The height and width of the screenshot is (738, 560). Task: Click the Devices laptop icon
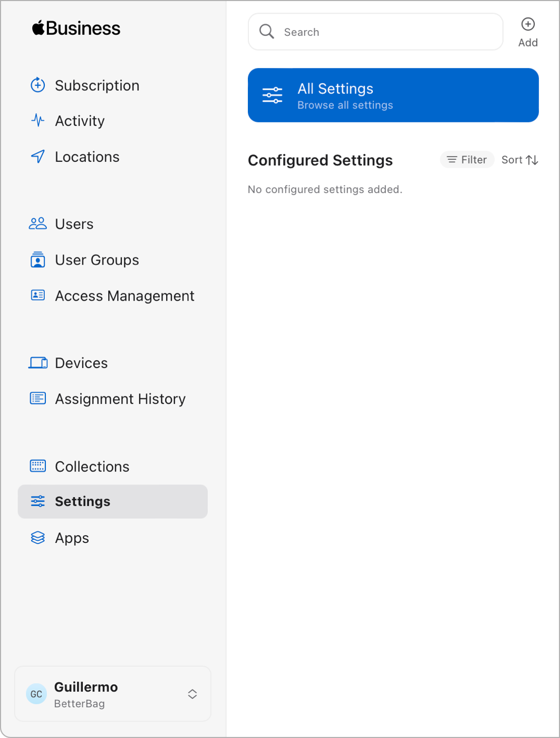coord(38,363)
